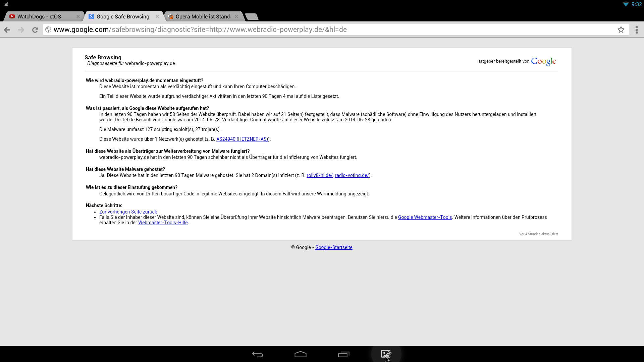The width and height of the screenshot is (644, 362).
Task: Open the Chrome three-dot menu
Action: pos(636,30)
